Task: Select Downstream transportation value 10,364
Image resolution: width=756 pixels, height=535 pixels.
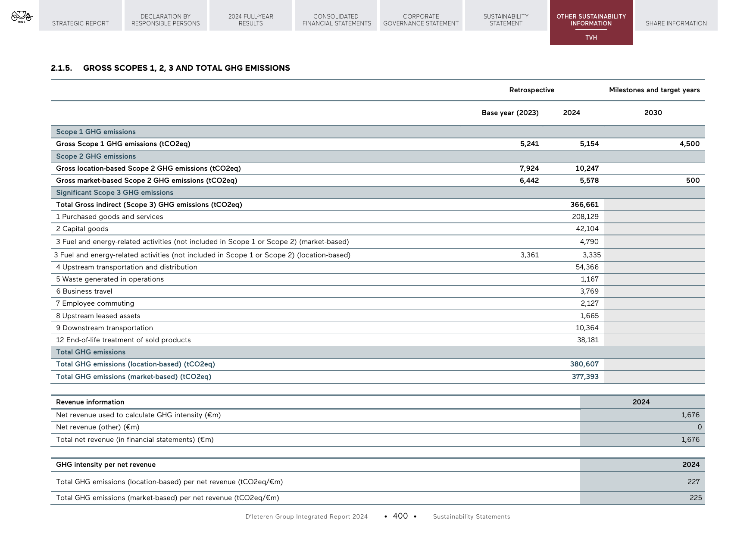Action: pyautogui.click(x=587, y=328)
